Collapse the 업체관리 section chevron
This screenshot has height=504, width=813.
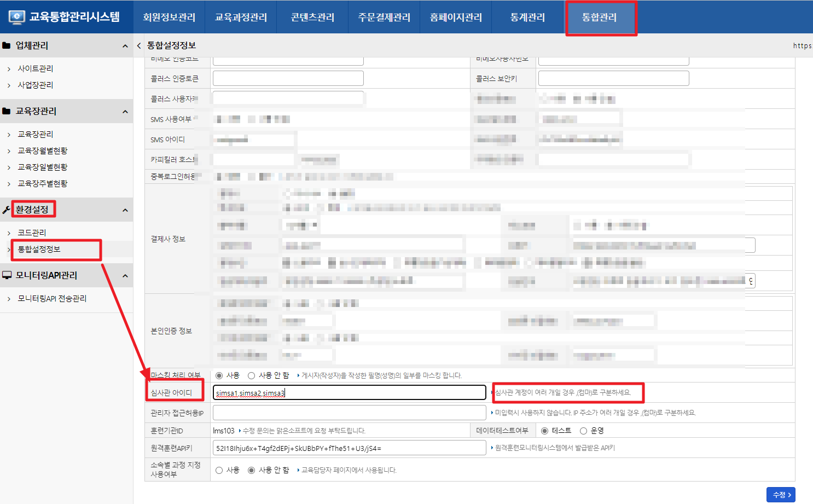click(125, 46)
